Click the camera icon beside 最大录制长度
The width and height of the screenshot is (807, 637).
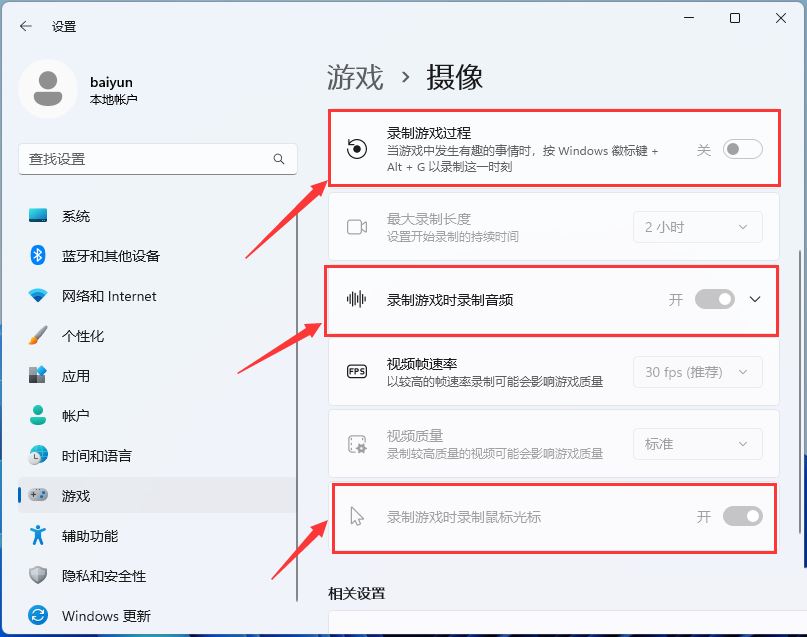pos(359,227)
